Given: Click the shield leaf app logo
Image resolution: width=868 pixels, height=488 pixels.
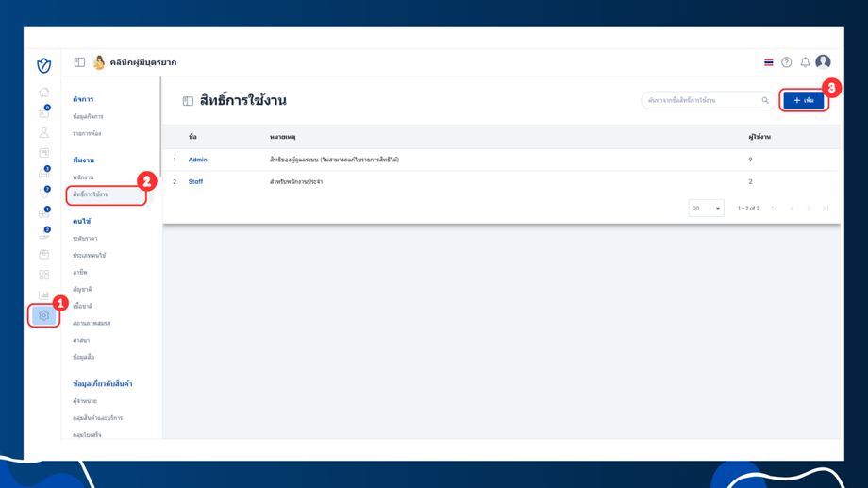Looking at the screenshot, I should click(x=43, y=65).
